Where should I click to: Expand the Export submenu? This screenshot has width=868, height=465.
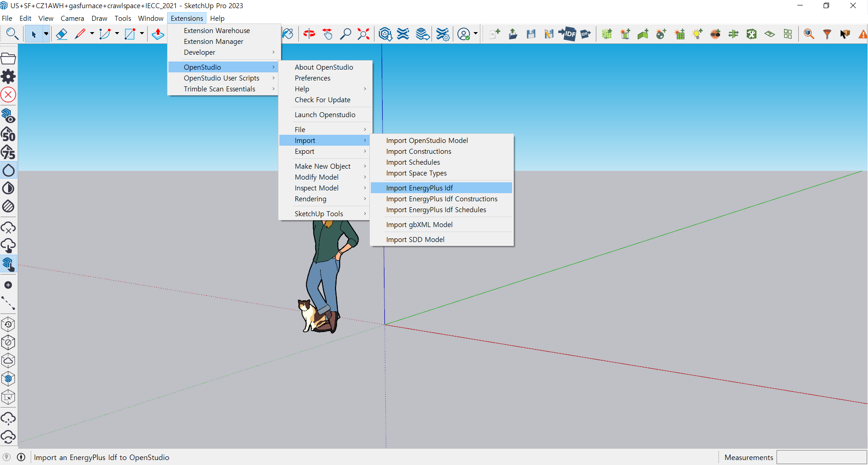pyautogui.click(x=324, y=152)
